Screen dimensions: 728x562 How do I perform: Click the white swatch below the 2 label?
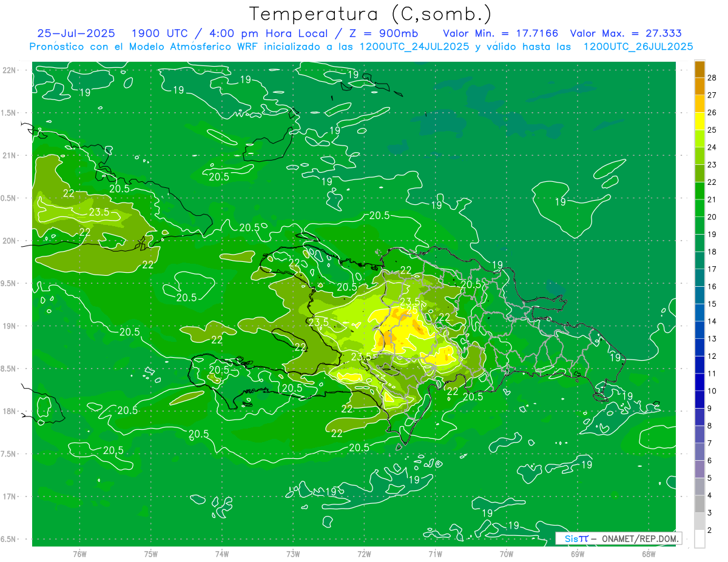(699, 539)
